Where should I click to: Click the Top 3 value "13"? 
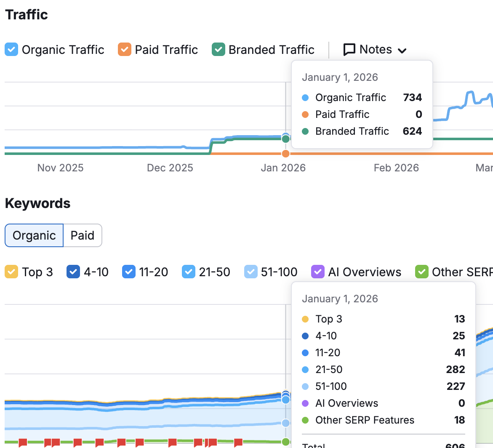point(459,319)
